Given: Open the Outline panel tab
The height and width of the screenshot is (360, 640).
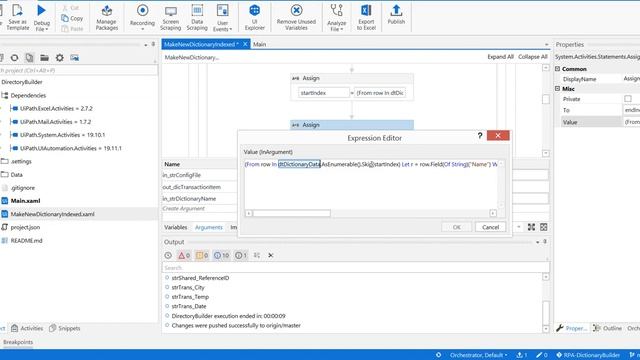Looking at the screenshot, I should pos(608,328).
